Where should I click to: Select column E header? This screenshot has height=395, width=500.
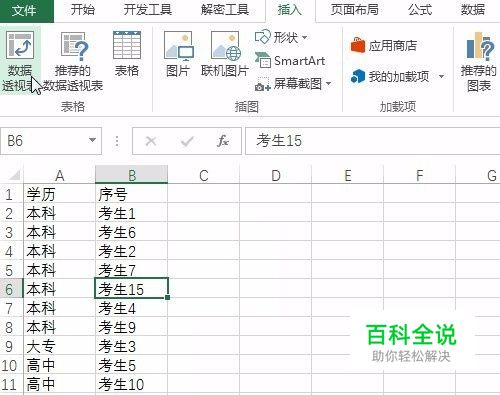(x=348, y=175)
